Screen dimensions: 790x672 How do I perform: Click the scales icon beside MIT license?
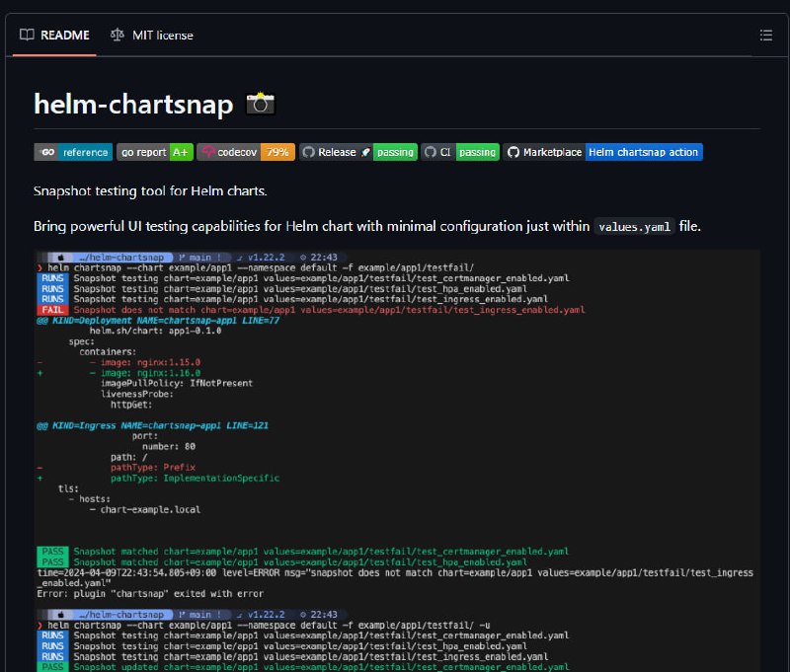click(x=118, y=35)
